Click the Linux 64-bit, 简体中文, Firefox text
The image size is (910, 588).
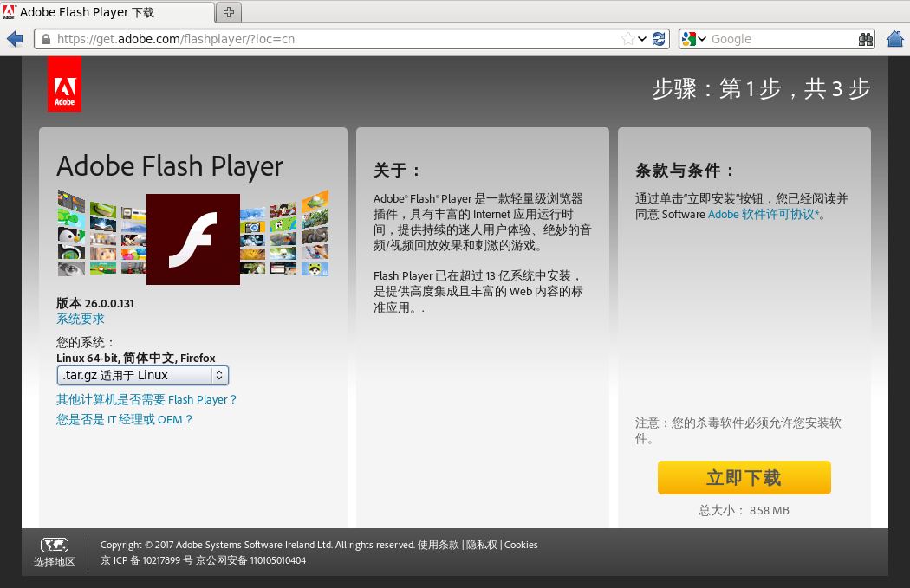tap(136, 358)
